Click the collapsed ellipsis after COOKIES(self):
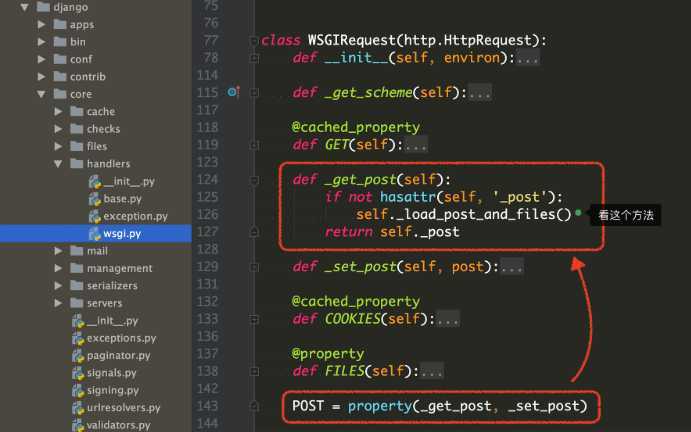The height and width of the screenshot is (432, 691). (448, 319)
